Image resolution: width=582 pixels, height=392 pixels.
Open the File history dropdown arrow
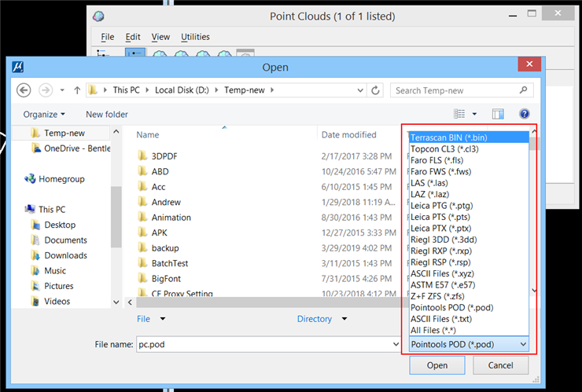point(163,319)
